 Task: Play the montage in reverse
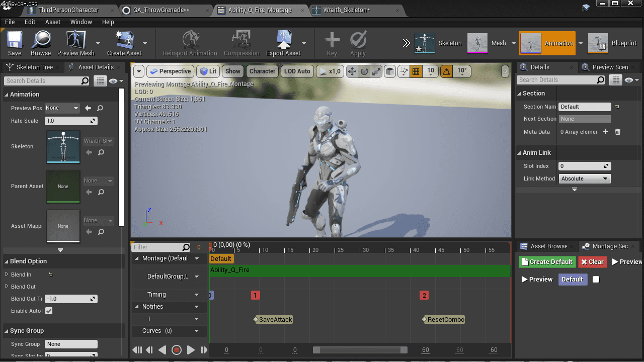(162, 350)
